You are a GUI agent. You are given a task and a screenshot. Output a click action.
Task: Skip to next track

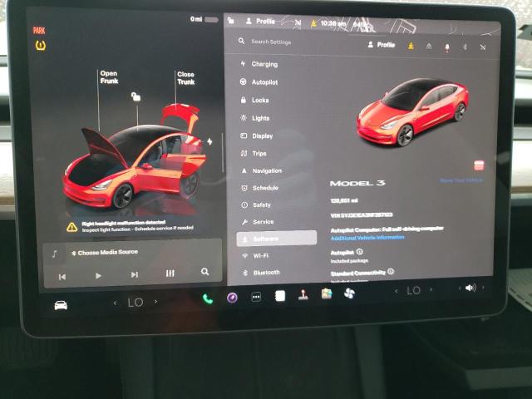pos(135,274)
